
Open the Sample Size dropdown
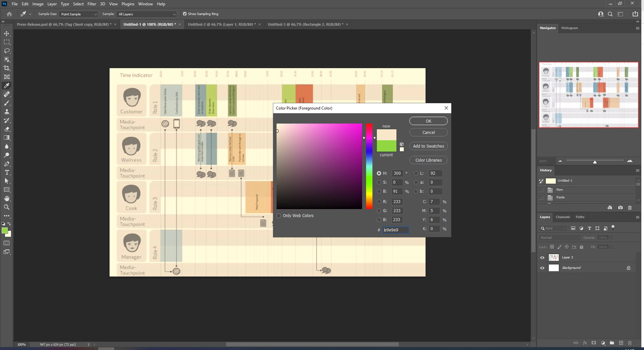pyautogui.click(x=78, y=14)
